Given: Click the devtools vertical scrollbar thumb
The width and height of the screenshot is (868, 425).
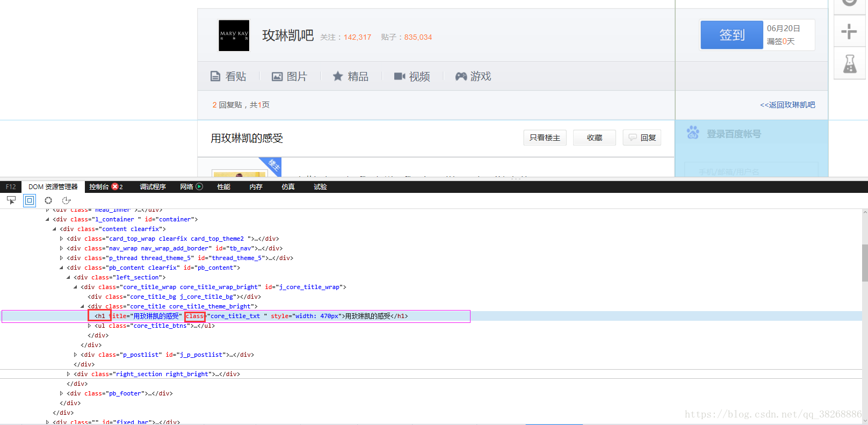Looking at the screenshot, I should [865, 263].
